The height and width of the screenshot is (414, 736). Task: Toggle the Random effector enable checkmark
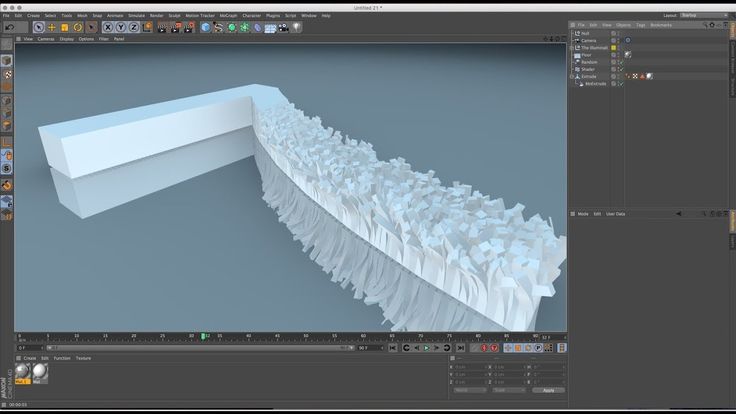coord(620,62)
